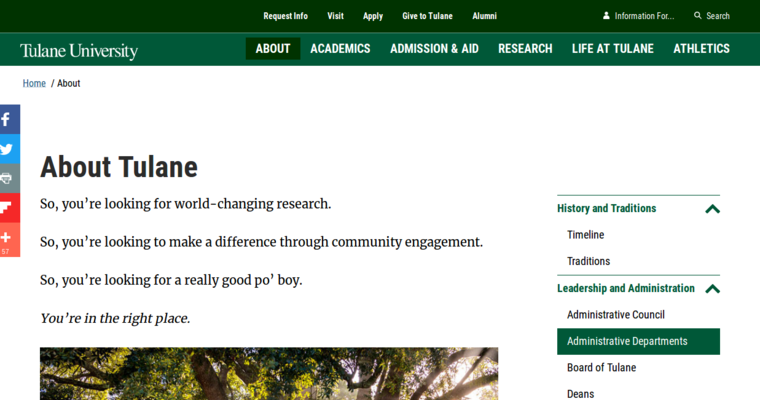Image resolution: width=760 pixels, height=400 pixels.
Task: Open the Academics menu
Action: 340,49
